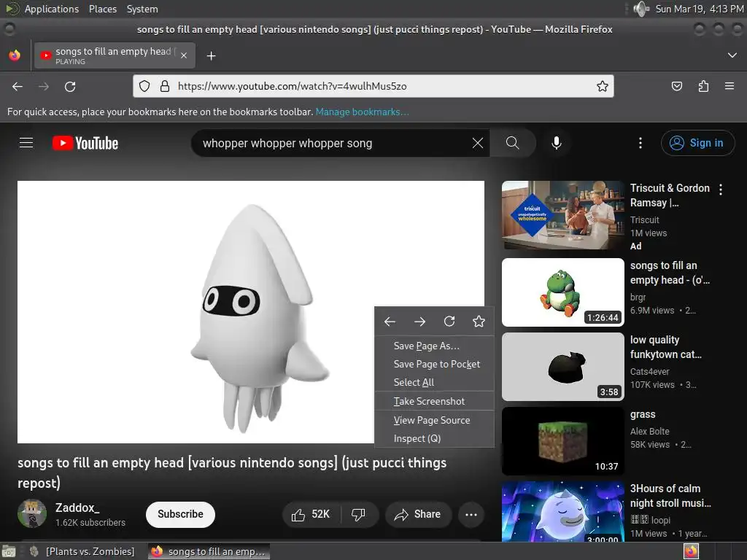Image resolution: width=747 pixels, height=560 pixels.
Task: Open the Triscuit & Gordon Ramsay ad thumbnail
Action: click(563, 215)
